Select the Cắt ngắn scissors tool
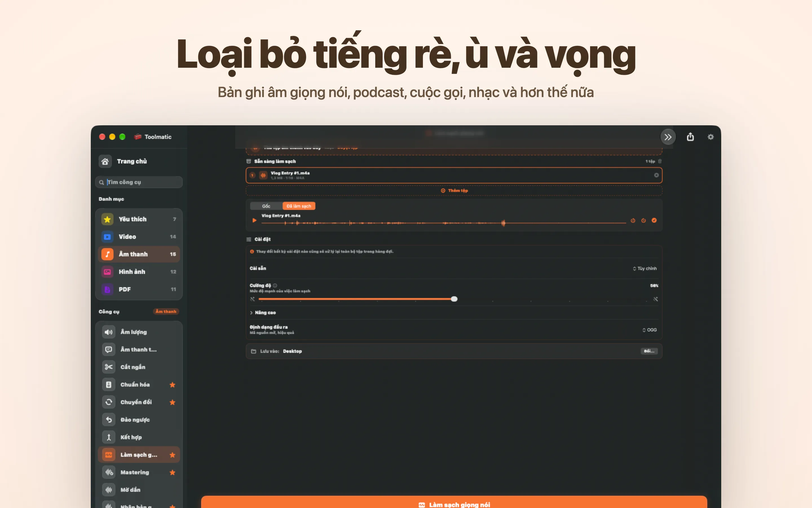The width and height of the screenshot is (812, 508). coord(139,367)
